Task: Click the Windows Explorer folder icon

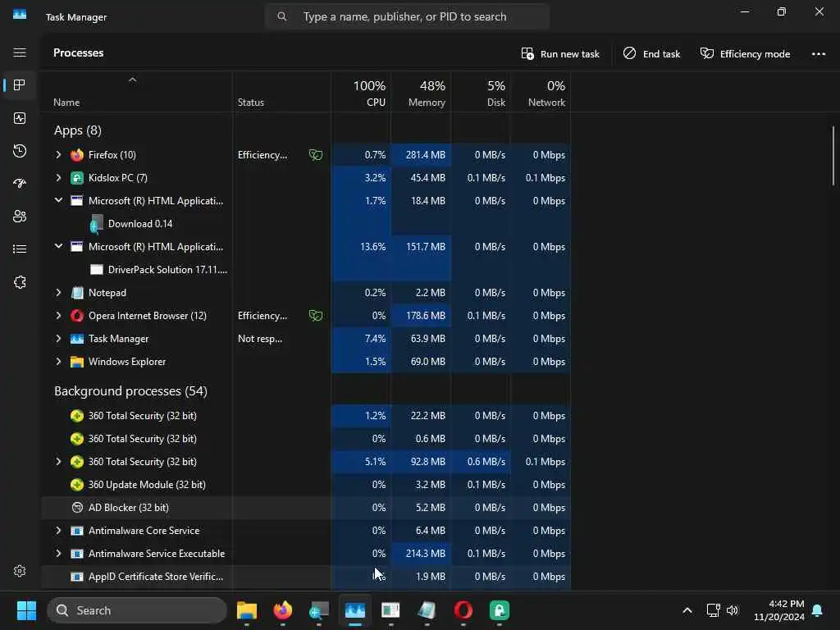Action: coord(77,362)
